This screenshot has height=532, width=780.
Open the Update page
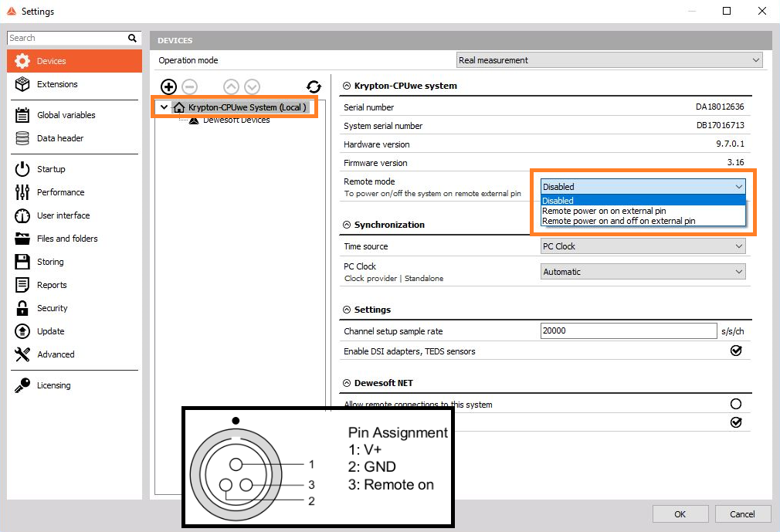coord(75,331)
